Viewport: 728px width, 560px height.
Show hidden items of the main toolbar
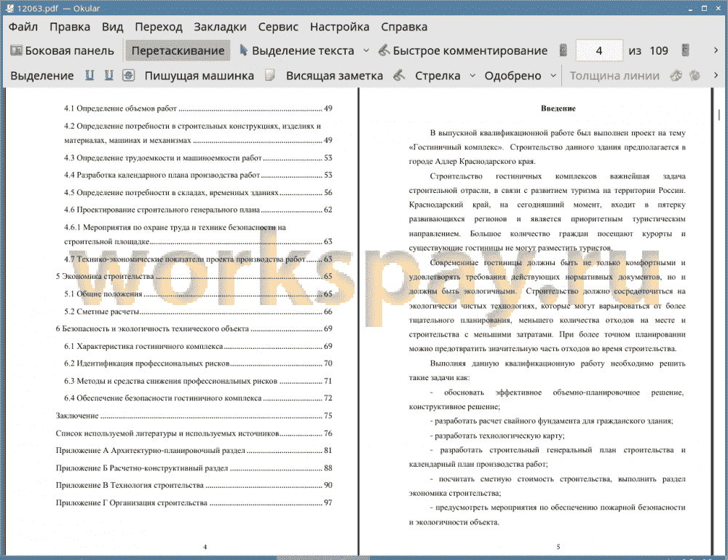tap(716, 50)
